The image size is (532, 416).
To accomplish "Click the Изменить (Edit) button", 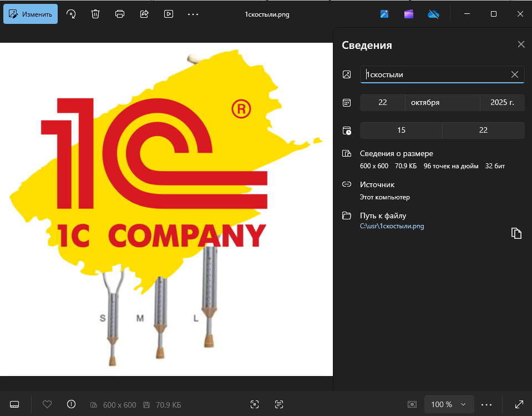I will click(31, 14).
